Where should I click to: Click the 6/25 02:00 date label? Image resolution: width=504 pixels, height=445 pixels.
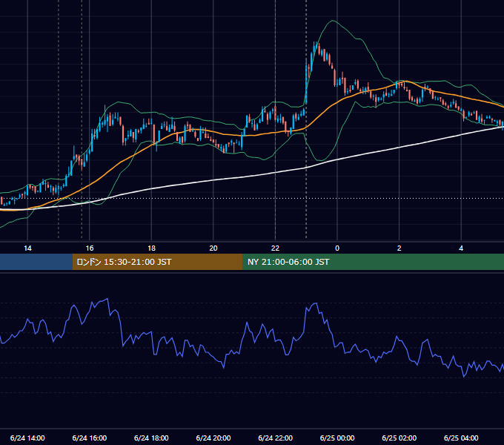point(399,438)
